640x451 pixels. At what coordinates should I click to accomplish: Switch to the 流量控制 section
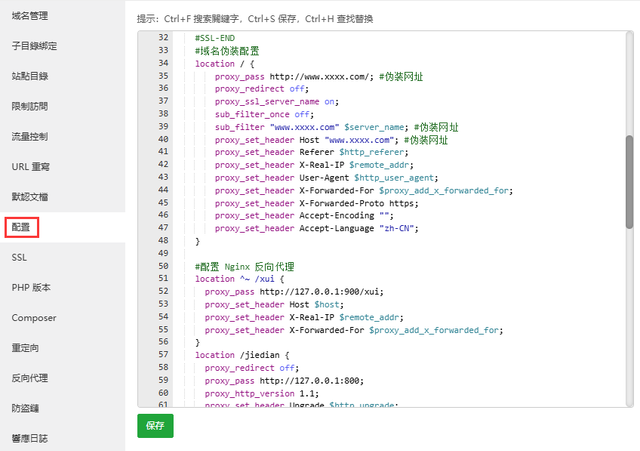pyautogui.click(x=30, y=136)
